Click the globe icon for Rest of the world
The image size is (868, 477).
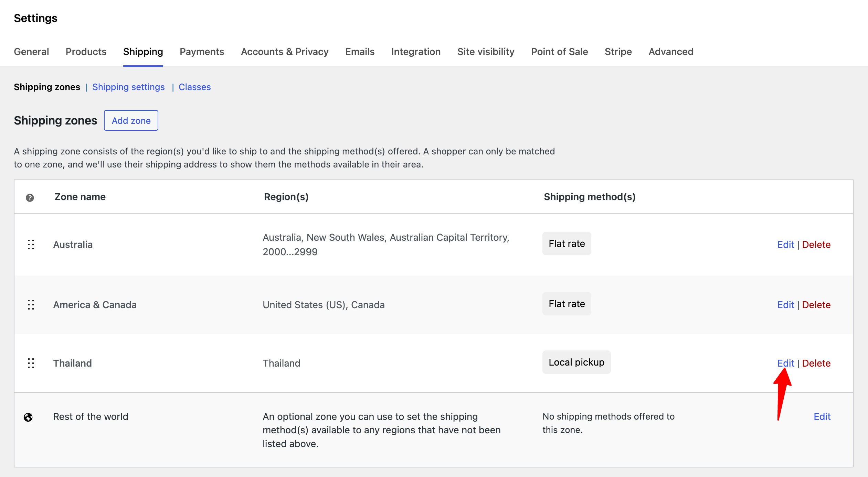tap(28, 417)
